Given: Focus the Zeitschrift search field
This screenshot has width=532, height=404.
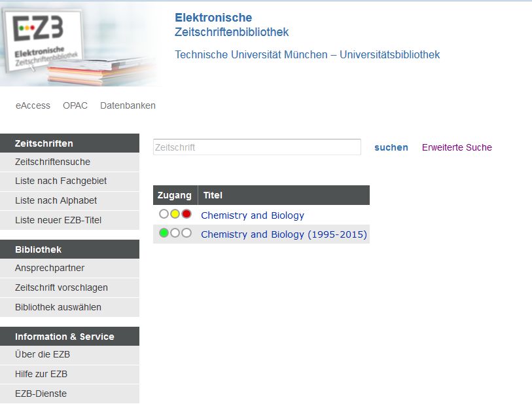Looking at the screenshot, I should point(257,147).
